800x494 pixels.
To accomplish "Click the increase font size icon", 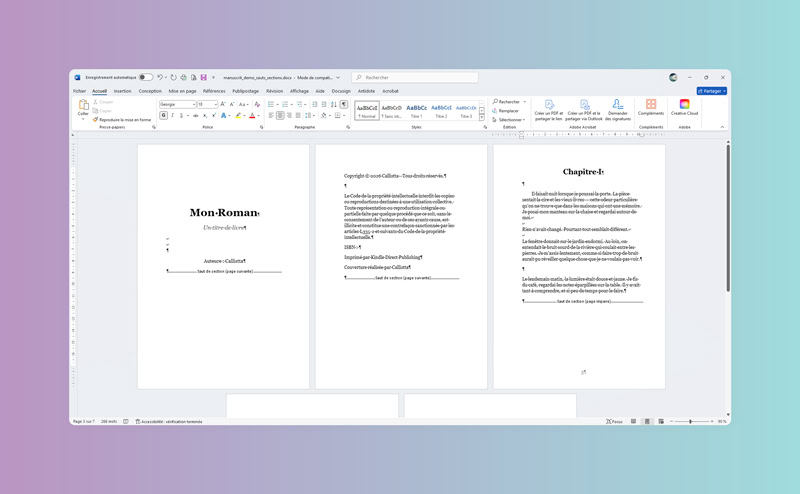I will (222, 104).
